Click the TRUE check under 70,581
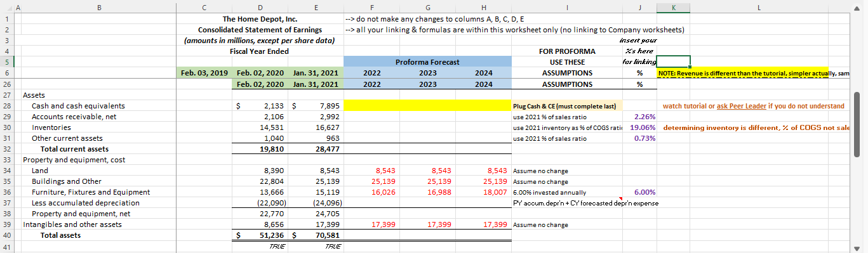Image resolution: width=868 pixels, height=253 pixels. 334,246
